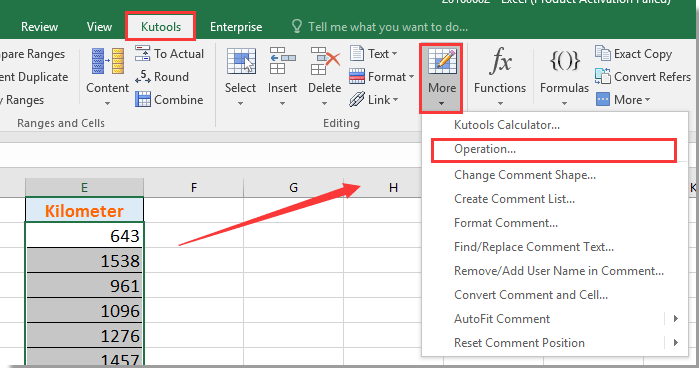
Task: Click the Functions fx icon
Action: point(500,61)
